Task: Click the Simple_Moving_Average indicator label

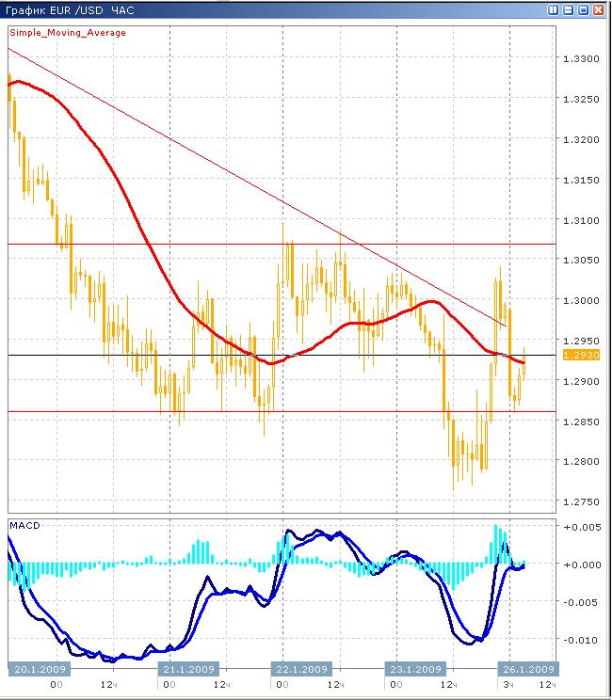Action: tap(68, 32)
